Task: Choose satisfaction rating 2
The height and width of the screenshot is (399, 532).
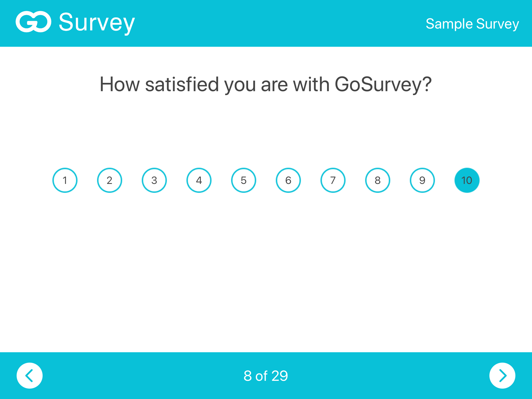Action: 110,180
